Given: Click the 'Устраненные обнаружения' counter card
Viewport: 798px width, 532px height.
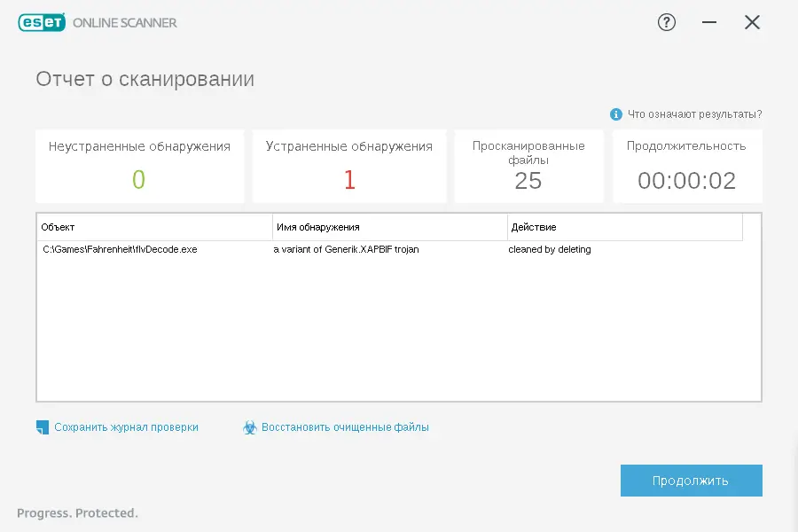Looking at the screenshot, I should click(349, 166).
